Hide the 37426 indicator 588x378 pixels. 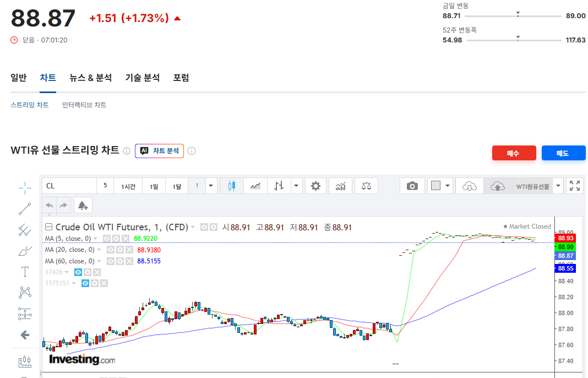[x=78, y=272]
